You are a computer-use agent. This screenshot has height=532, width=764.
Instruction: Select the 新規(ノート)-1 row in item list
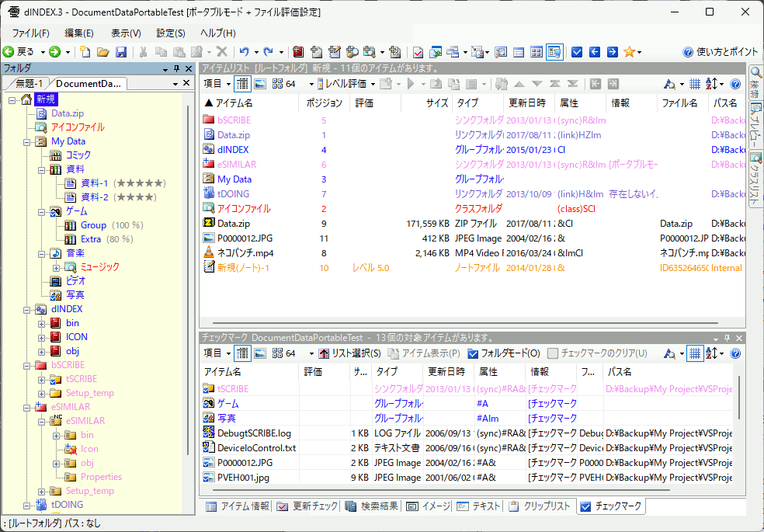click(473, 268)
